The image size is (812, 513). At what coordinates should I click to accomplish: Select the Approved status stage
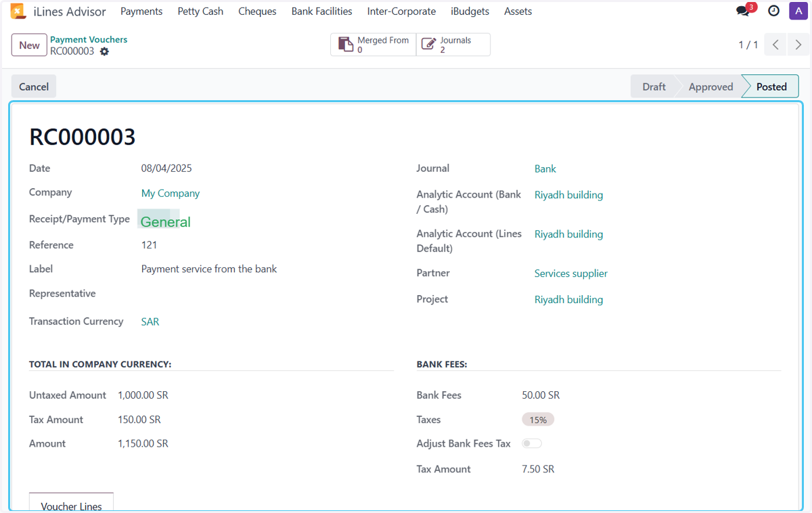click(x=710, y=87)
